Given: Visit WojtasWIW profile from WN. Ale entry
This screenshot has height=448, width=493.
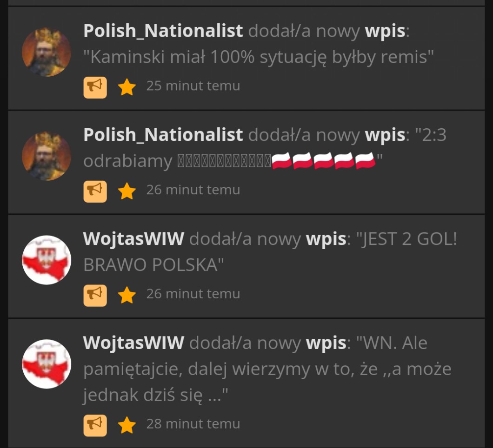Looking at the screenshot, I should pyautogui.click(x=133, y=343).
